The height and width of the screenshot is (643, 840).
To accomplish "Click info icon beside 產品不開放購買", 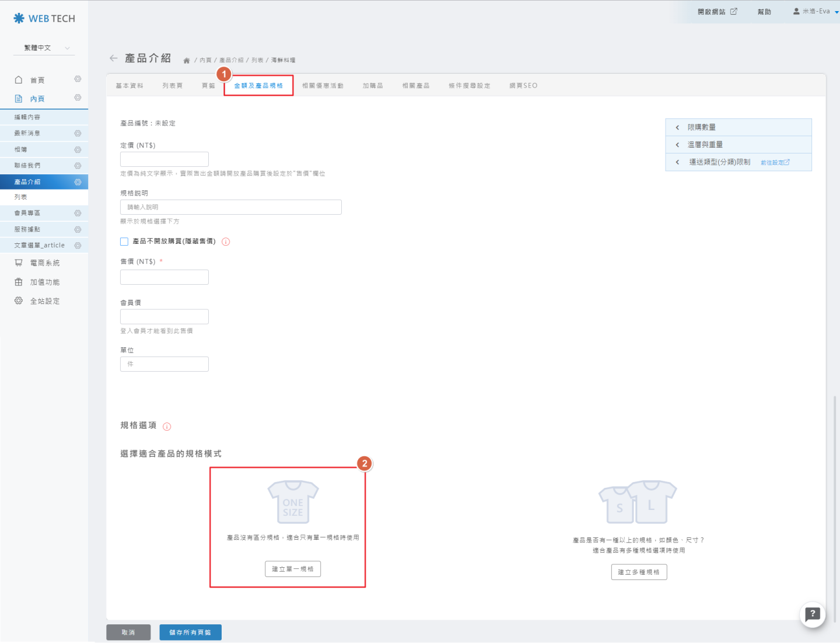I will click(226, 242).
